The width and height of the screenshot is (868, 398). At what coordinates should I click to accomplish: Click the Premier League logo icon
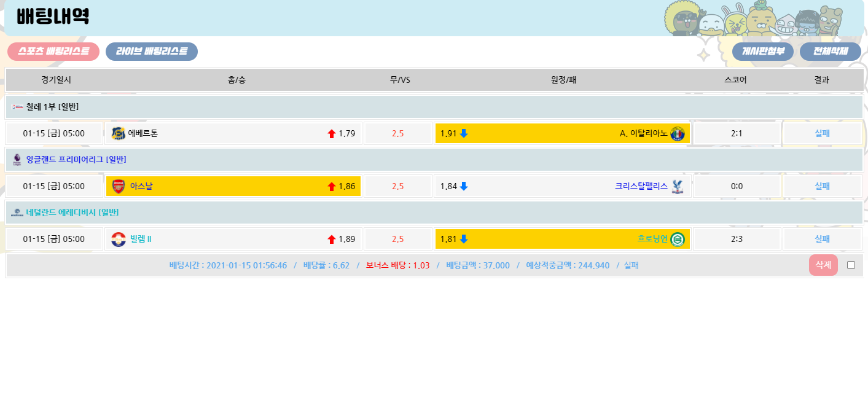pos(17,160)
